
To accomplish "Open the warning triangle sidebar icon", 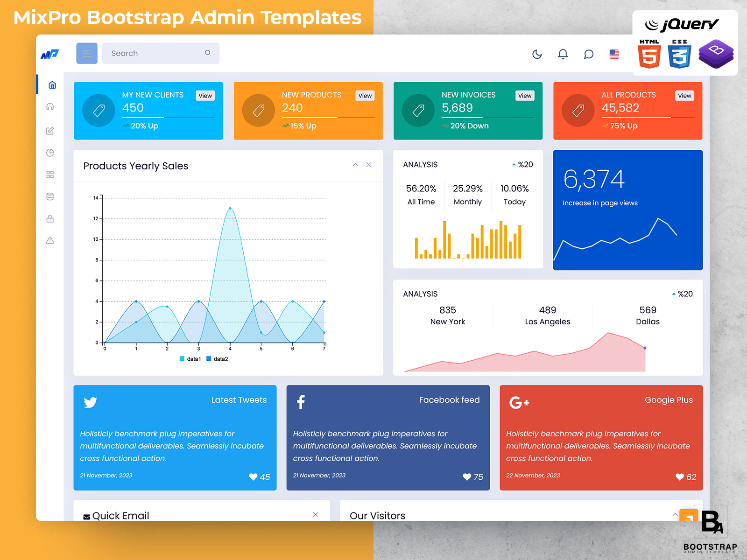I will [x=50, y=240].
